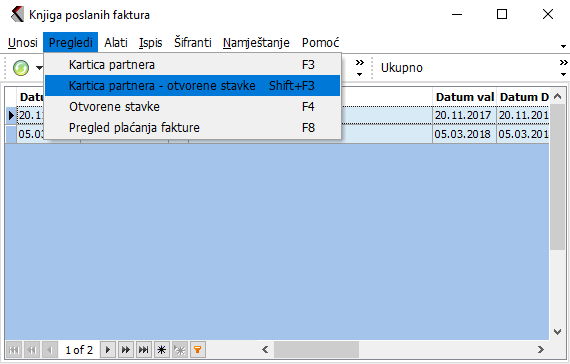Open the Šifranti menu
This screenshot has height=364, width=570.
(x=193, y=43)
